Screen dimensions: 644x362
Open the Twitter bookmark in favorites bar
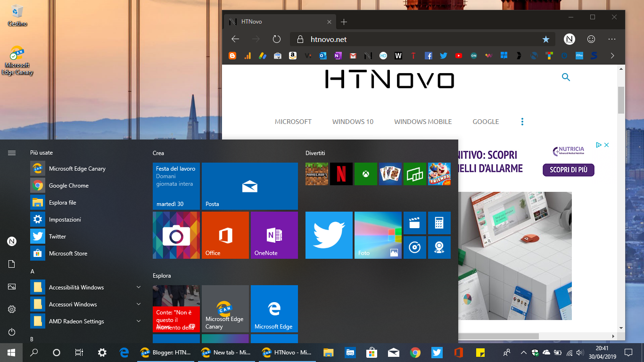443,56
